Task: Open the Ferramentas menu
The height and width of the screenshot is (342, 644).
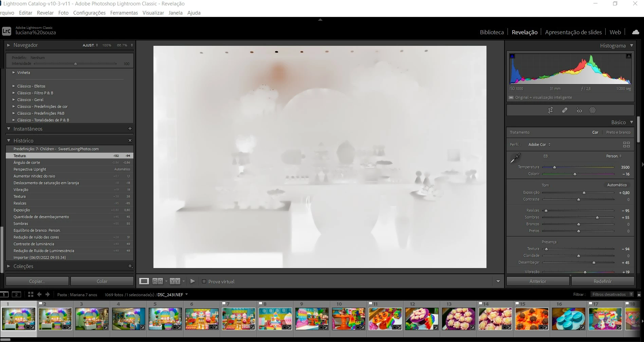Action: click(x=124, y=13)
